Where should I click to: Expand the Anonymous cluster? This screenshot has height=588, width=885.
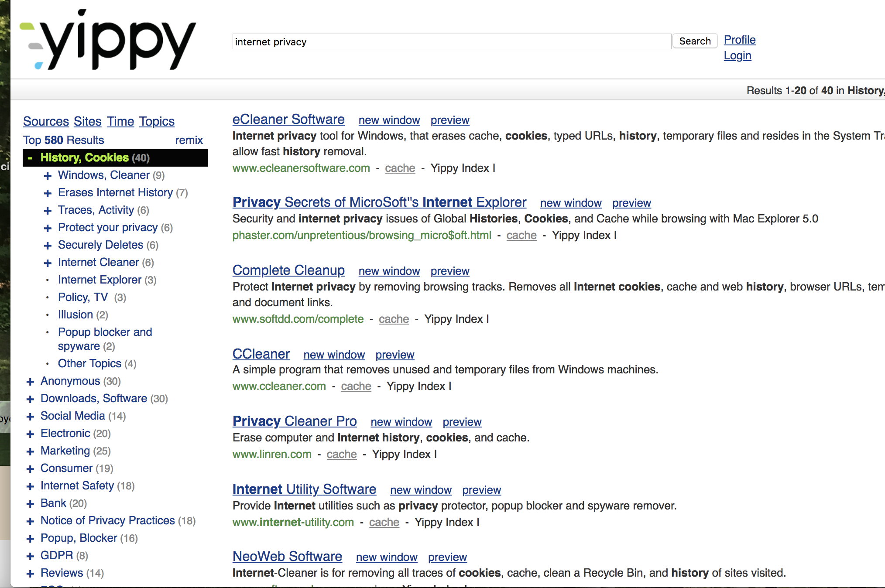click(30, 382)
